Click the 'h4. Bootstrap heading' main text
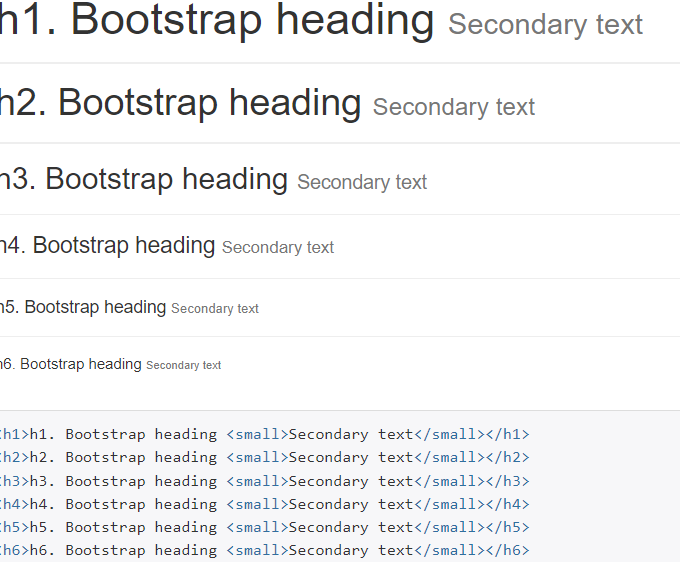The width and height of the screenshot is (680, 562). [108, 246]
